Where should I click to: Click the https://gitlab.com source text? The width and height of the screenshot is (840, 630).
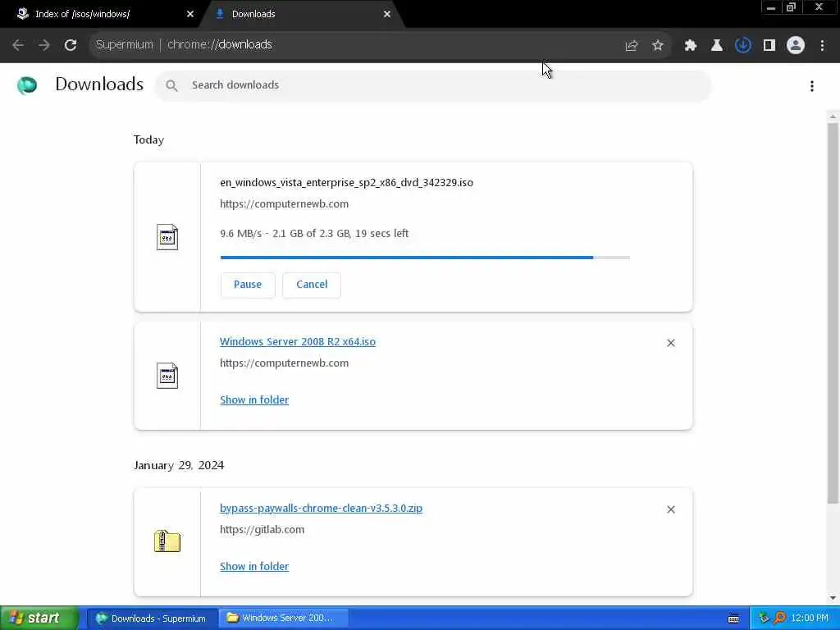coord(262,530)
